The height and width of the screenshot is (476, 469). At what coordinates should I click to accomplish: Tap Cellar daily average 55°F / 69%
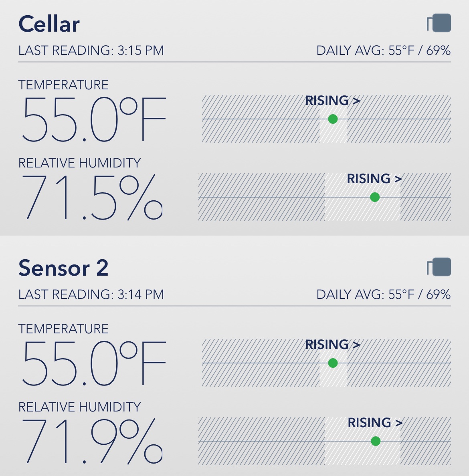coord(383,50)
